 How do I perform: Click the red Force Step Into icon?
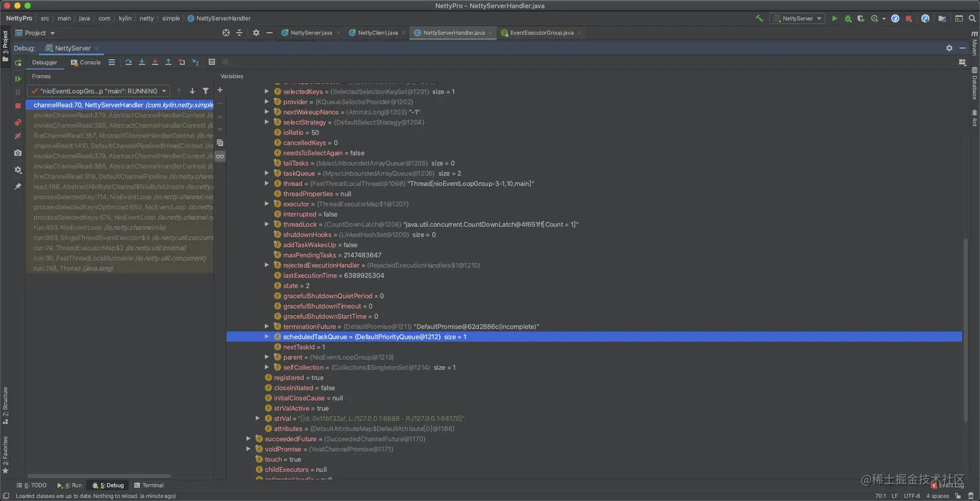(155, 62)
